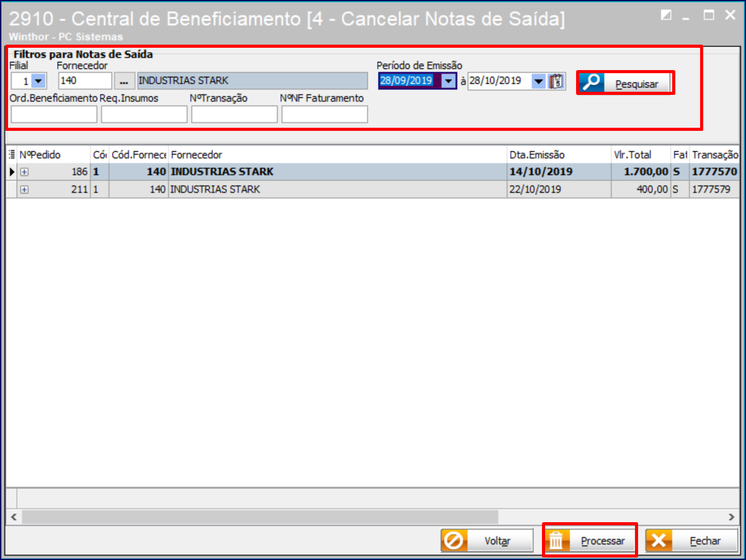
Task: Sort by Fornecedor column header
Action: click(337, 155)
